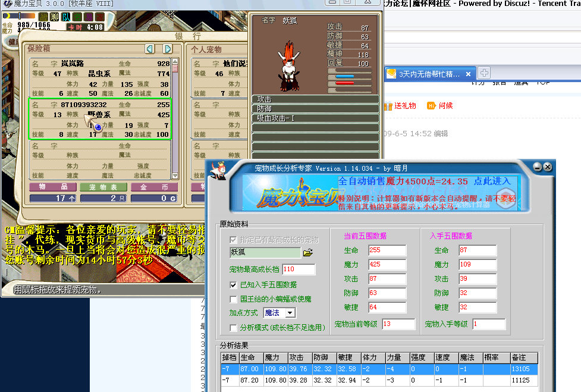Screen dimensions: 581x392
Task: Click 宠物入手等级 field showing 1
Action: point(489,324)
